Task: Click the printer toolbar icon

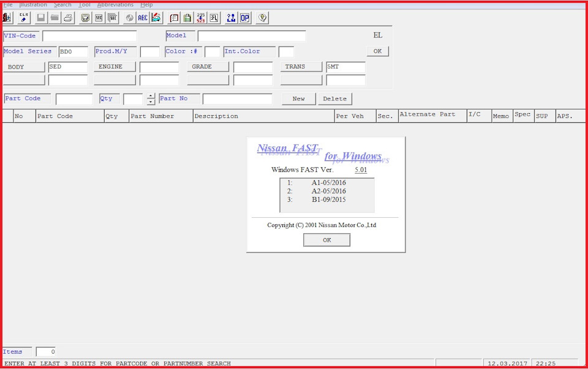Action: point(68,18)
